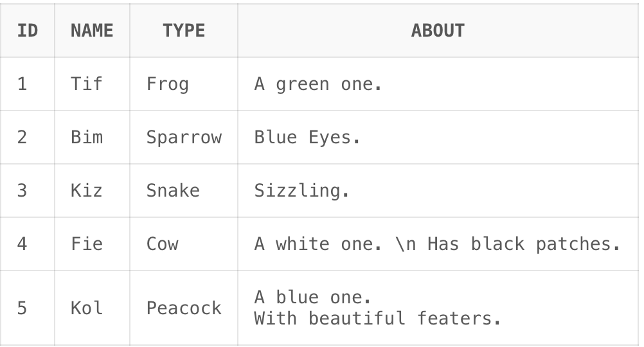644x347 pixels.
Task: Click ID cell number 3
Action: pyautogui.click(x=22, y=190)
